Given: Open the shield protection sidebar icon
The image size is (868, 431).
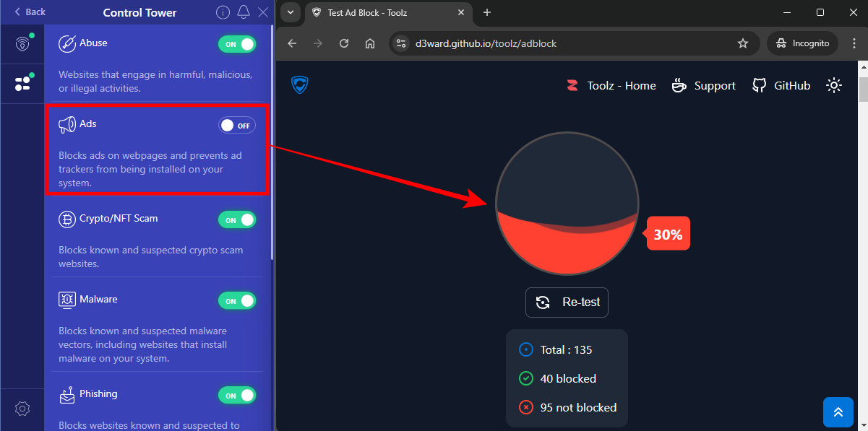Looking at the screenshot, I should [x=22, y=43].
